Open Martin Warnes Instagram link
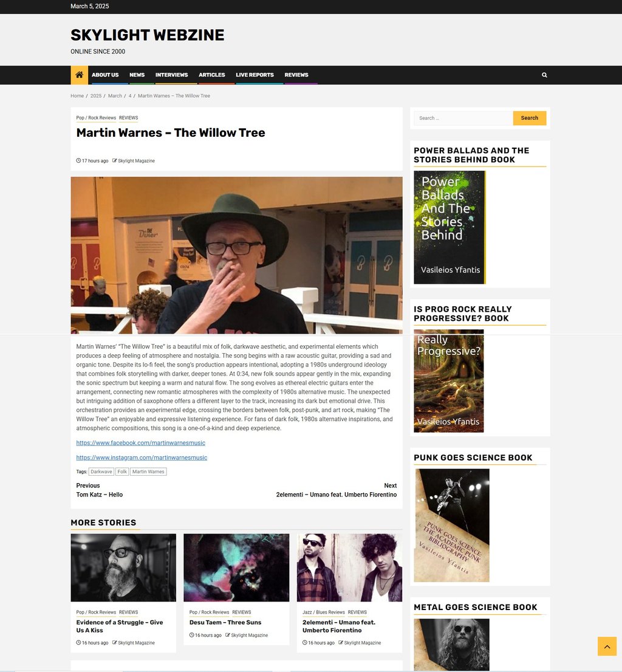Viewport: 622px width, 672px height. click(x=142, y=458)
